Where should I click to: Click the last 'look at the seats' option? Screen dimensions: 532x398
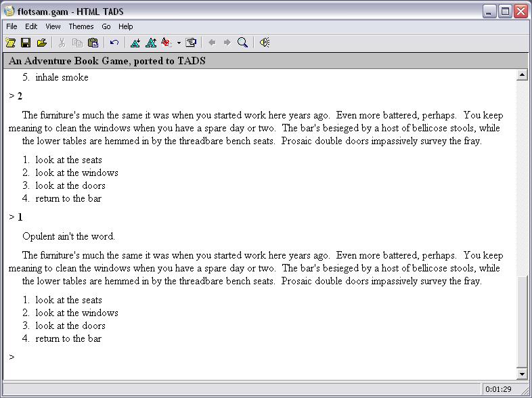68,300
